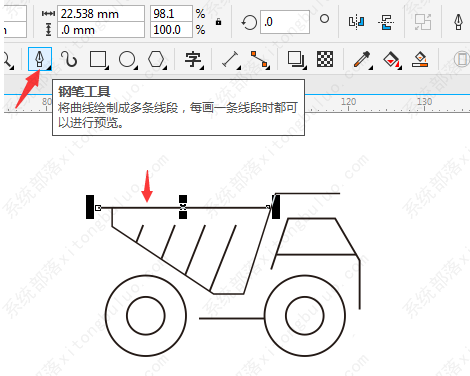Image resolution: width=470 pixels, height=376 pixels.
Task: Click the right selection handle of line
Action: (276, 207)
